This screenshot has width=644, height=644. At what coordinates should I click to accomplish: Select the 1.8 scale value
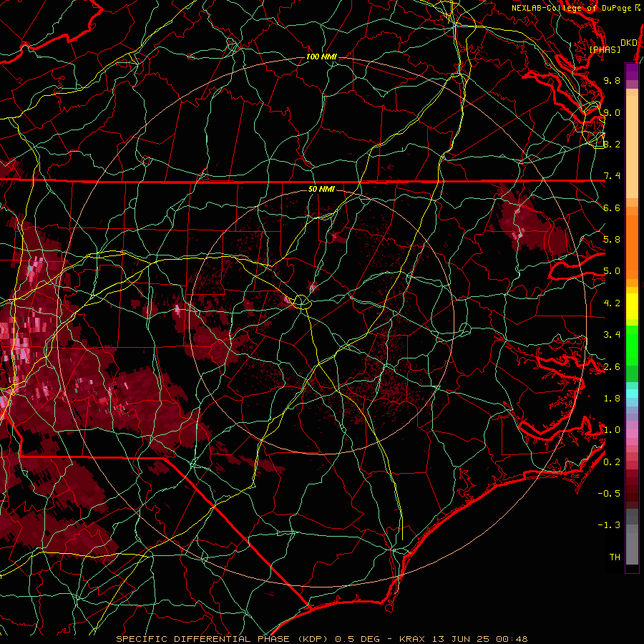[x=612, y=399]
